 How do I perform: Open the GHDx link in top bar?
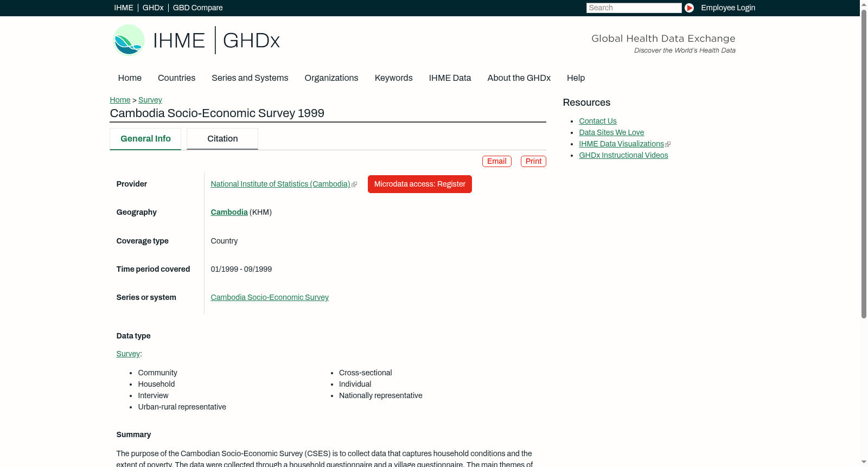coord(153,8)
